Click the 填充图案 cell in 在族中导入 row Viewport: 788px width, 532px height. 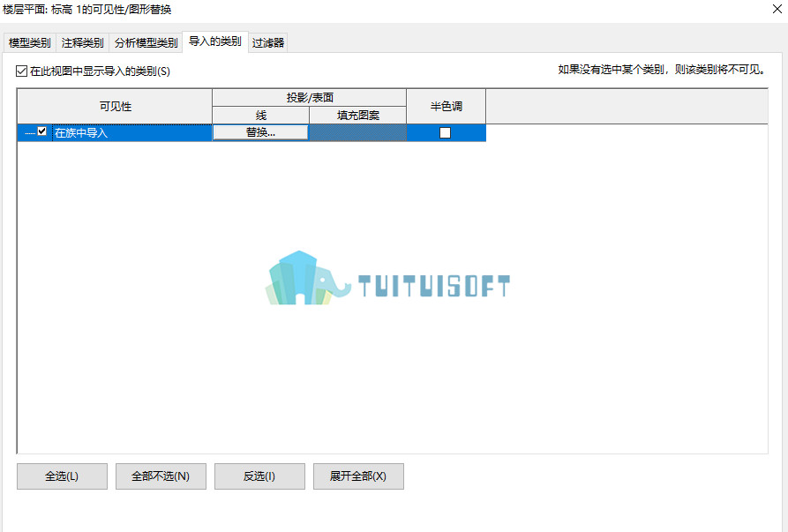[x=357, y=132]
